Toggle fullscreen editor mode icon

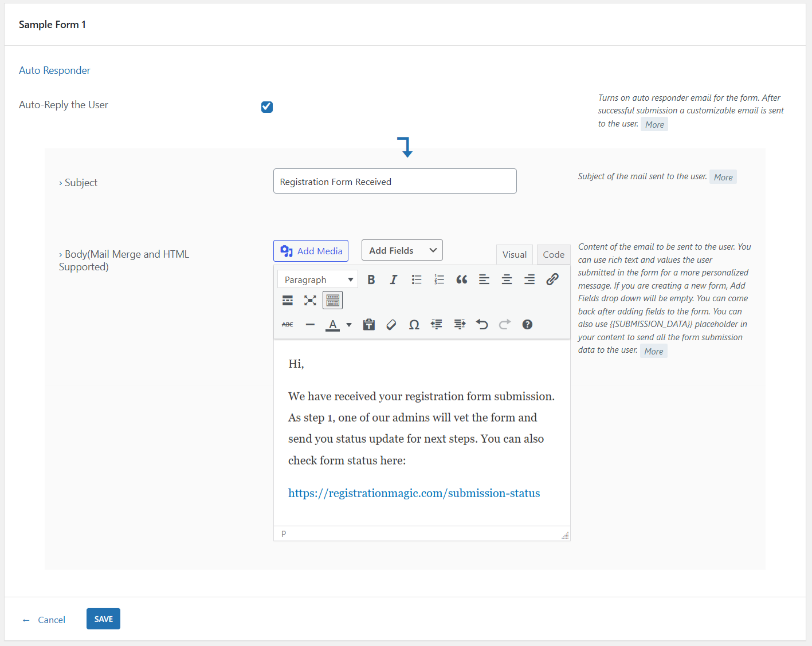(x=310, y=301)
